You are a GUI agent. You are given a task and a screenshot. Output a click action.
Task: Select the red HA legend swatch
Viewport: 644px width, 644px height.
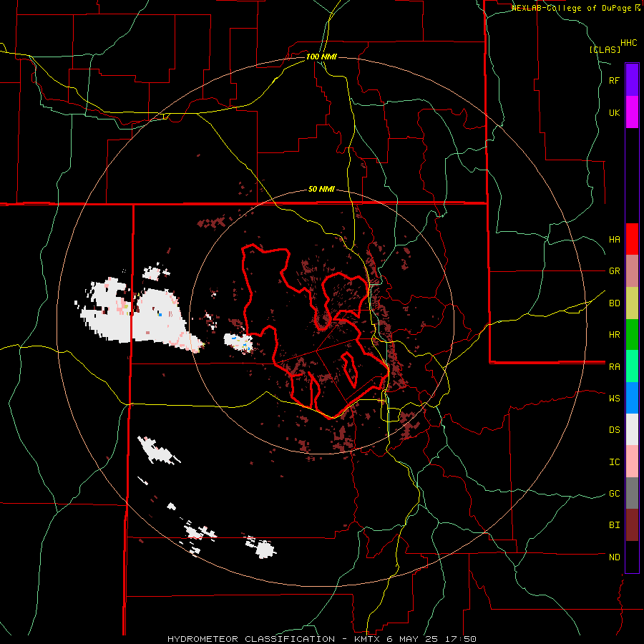[x=632, y=239]
